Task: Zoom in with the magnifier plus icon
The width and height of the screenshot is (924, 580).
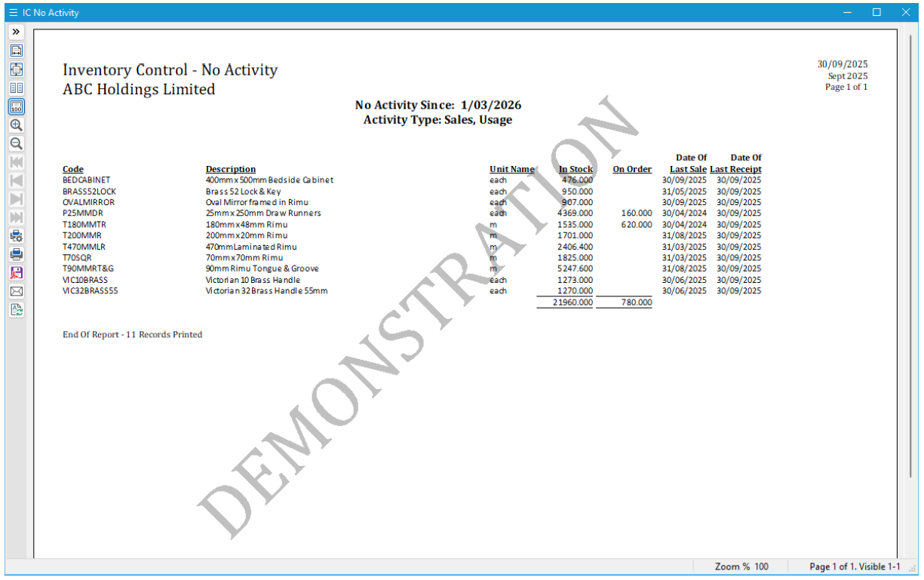Action: (x=16, y=125)
